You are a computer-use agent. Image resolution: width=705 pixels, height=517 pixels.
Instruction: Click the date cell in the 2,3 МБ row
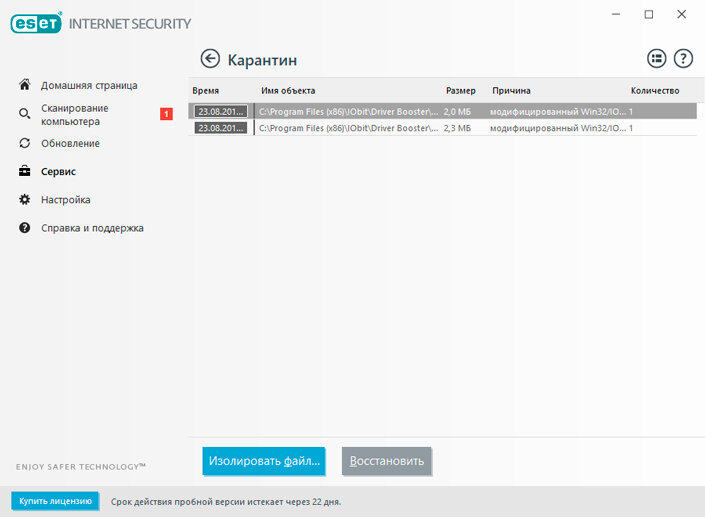pos(221,128)
